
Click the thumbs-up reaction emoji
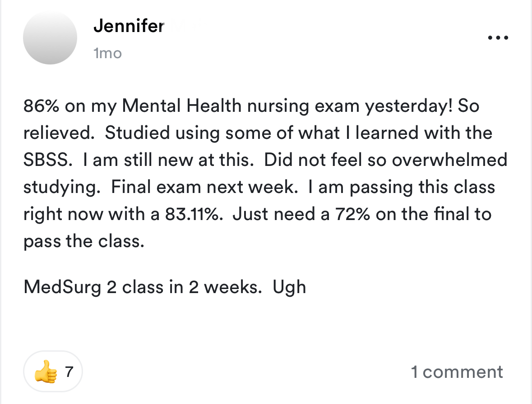click(x=46, y=373)
